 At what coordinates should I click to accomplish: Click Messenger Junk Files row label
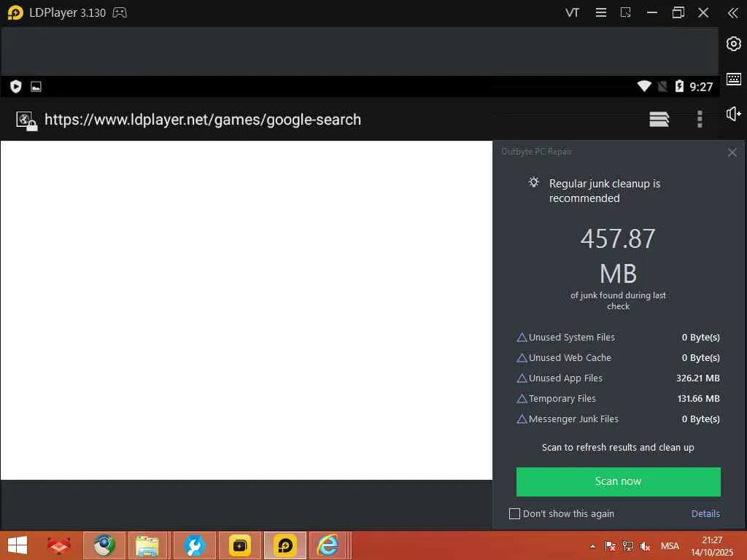pos(573,419)
